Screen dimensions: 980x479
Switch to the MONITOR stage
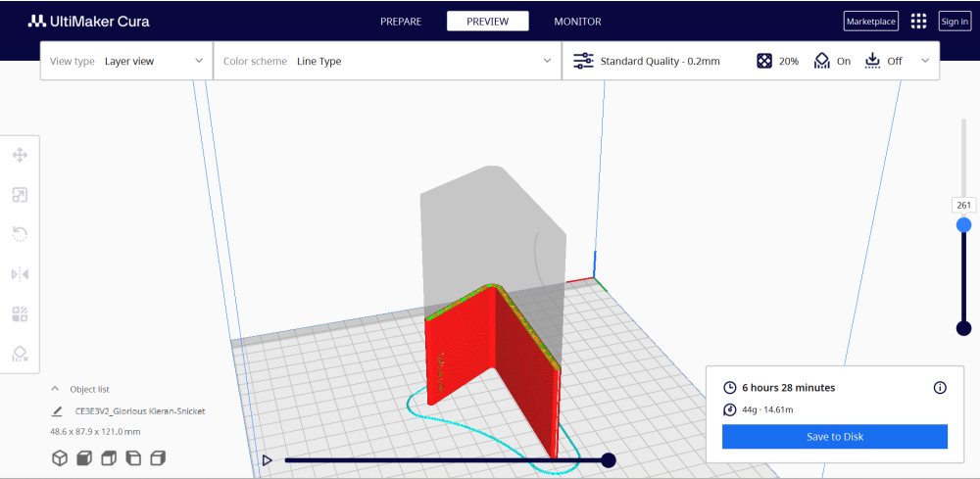[x=577, y=22]
